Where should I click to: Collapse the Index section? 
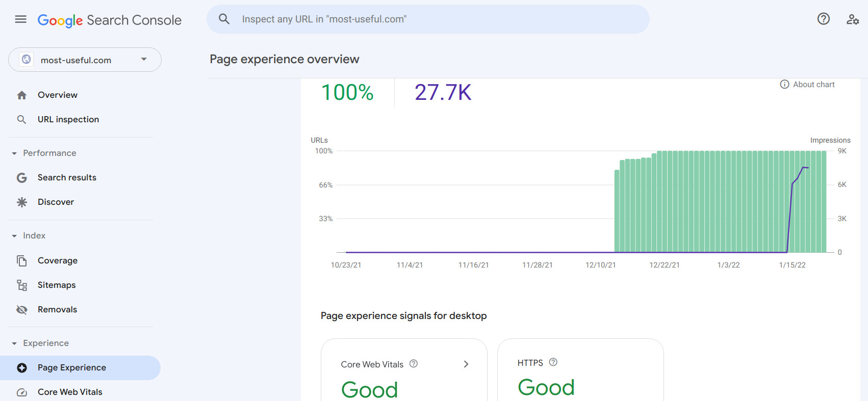14,236
